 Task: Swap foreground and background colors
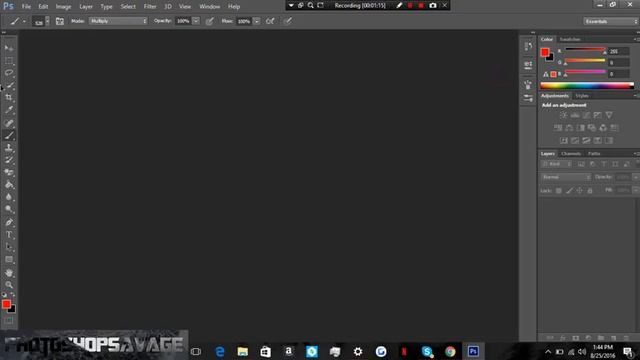pyautogui.click(x=13, y=295)
